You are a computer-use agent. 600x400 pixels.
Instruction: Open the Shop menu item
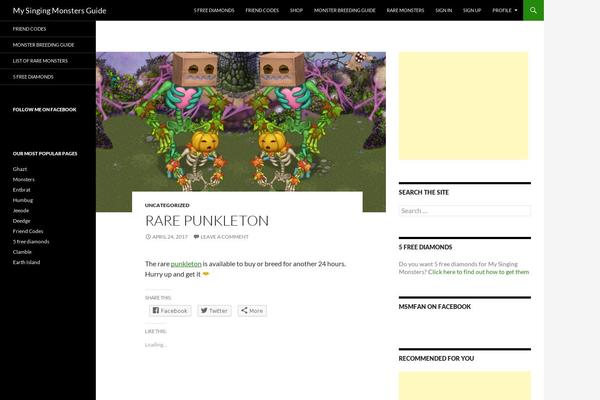pyautogui.click(x=296, y=10)
